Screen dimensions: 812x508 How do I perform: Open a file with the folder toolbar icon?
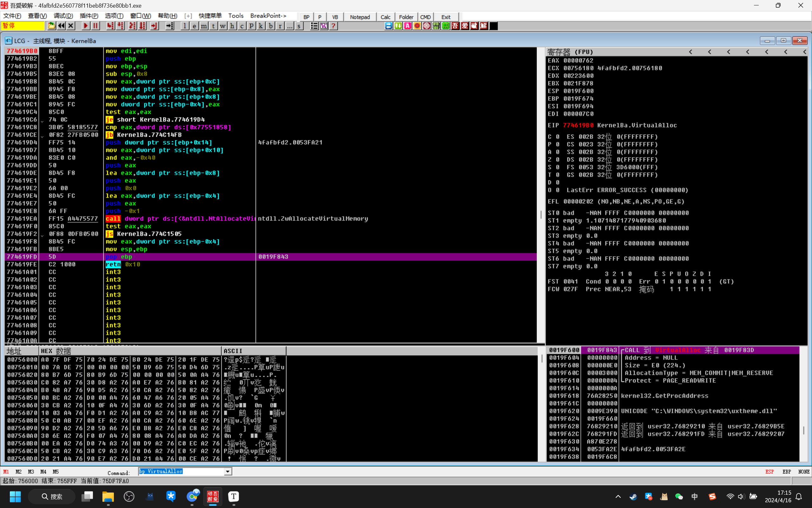pos(52,26)
